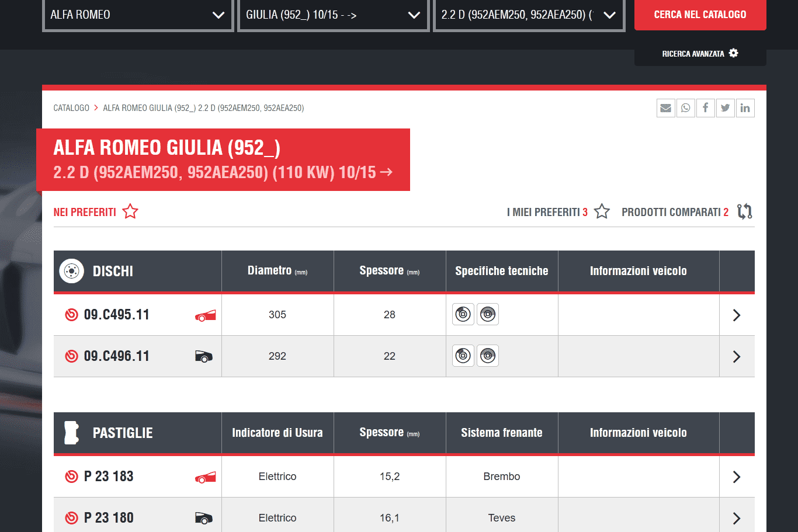The image size is (798, 532).
Task: Click the Indicatore di Usura column header
Action: [277, 433]
